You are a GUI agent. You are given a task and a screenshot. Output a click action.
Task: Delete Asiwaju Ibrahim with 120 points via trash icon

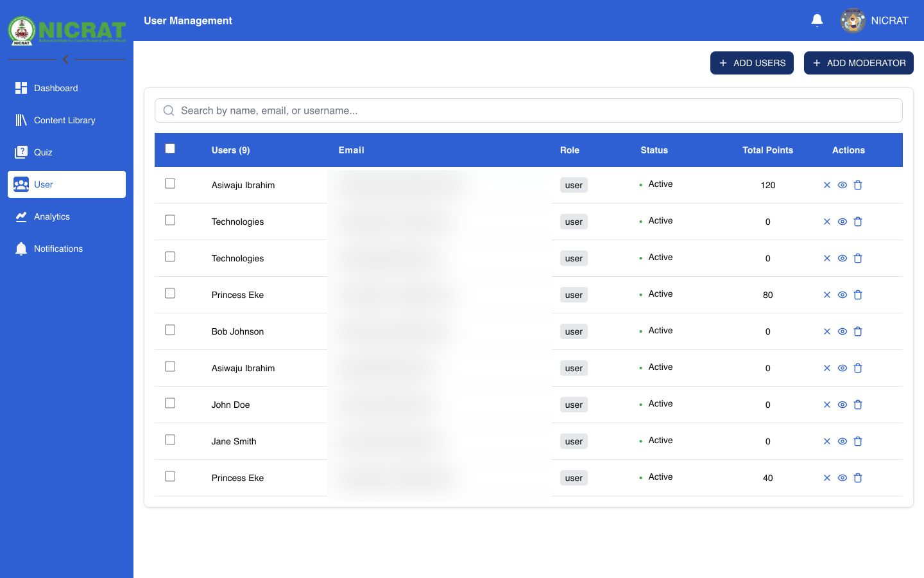coord(858,185)
